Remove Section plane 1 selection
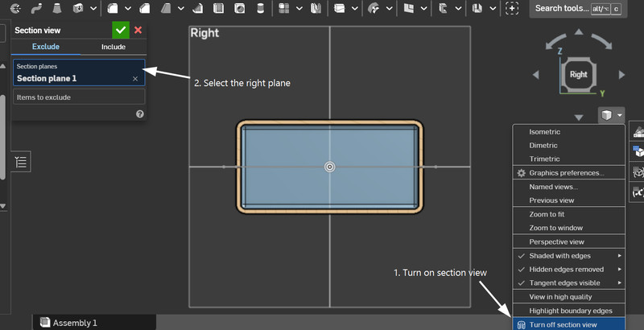Screen dimensions: 644x330 [x=135, y=79]
